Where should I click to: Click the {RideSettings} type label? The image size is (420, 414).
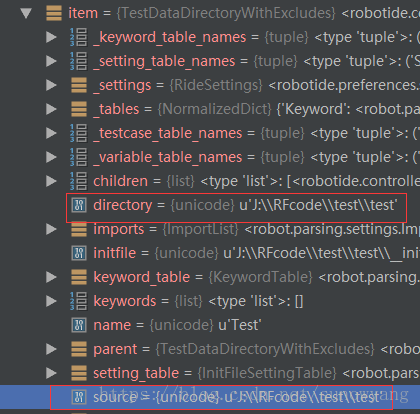point(216,85)
